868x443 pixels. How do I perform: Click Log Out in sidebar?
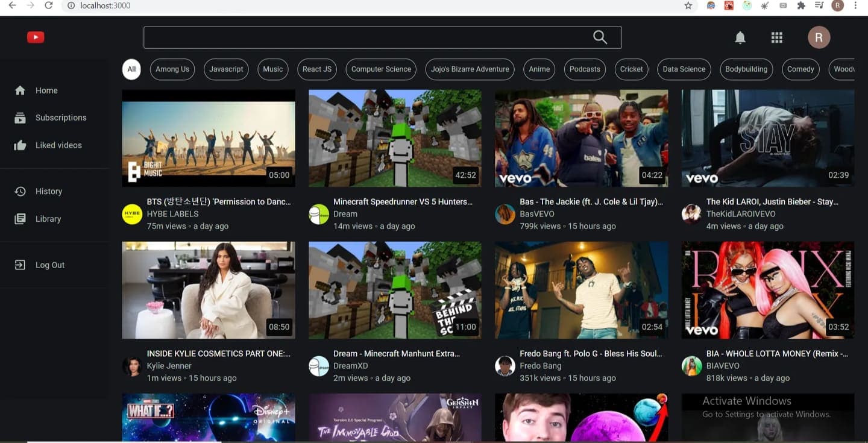(x=50, y=265)
